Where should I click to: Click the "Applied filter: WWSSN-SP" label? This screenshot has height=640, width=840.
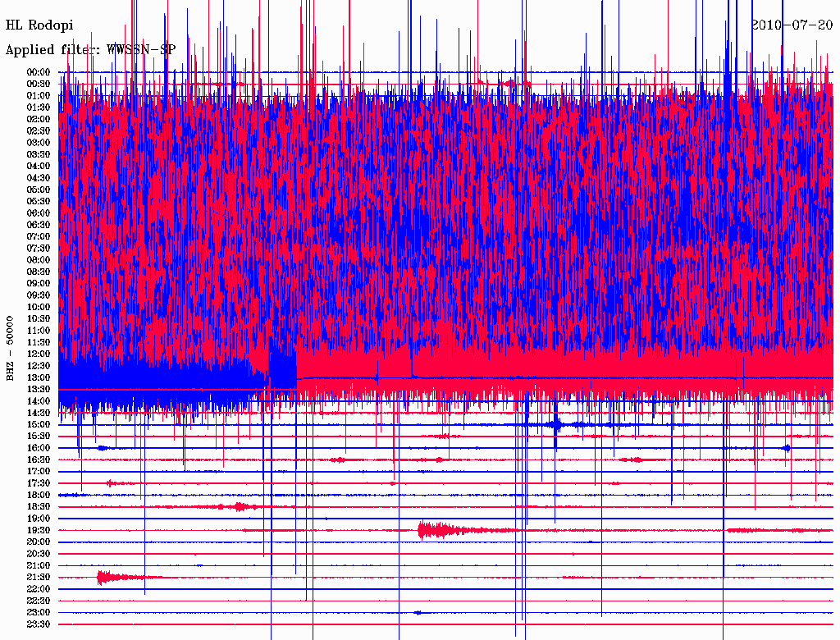[90, 50]
